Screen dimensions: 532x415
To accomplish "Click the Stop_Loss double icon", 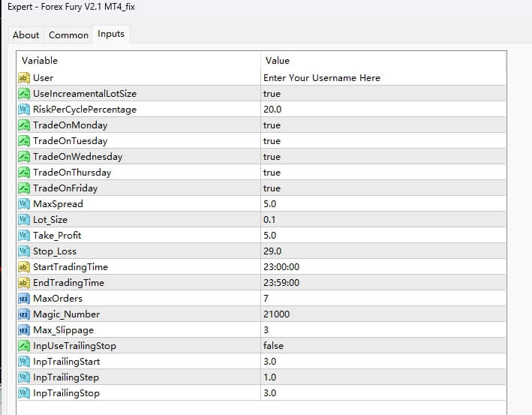I will click(x=24, y=251).
